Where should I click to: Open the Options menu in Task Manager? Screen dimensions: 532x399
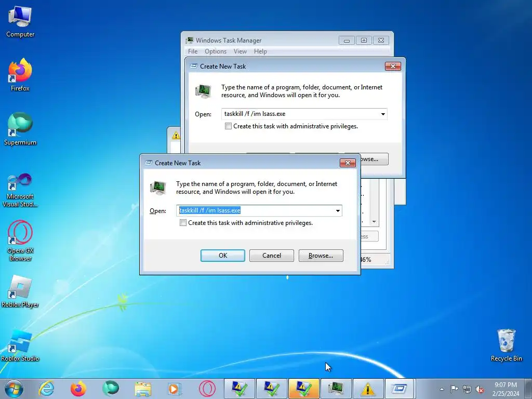216,51
